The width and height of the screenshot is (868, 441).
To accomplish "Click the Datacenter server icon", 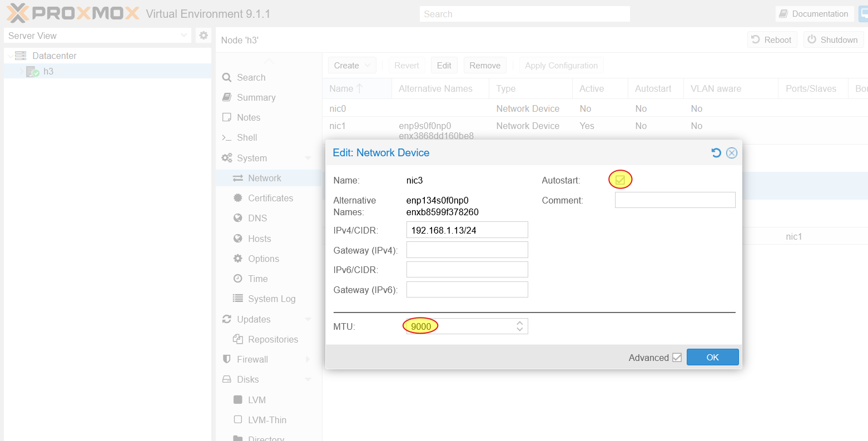I will [21, 56].
